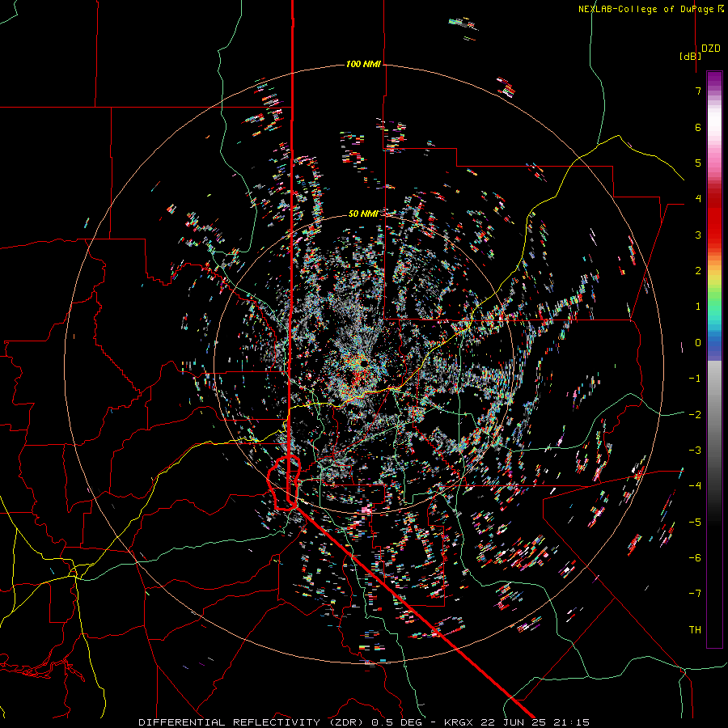Click the -2 value on color scale
Screen dimensions: 728x728
pyautogui.click(x=695, y=415)
